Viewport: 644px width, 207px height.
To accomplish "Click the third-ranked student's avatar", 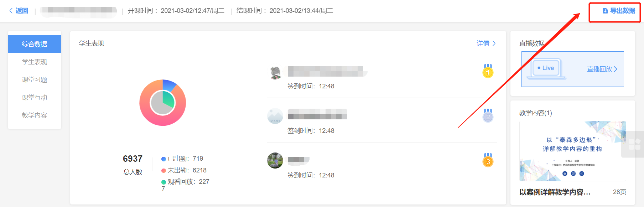I will (x=275, y=161).
